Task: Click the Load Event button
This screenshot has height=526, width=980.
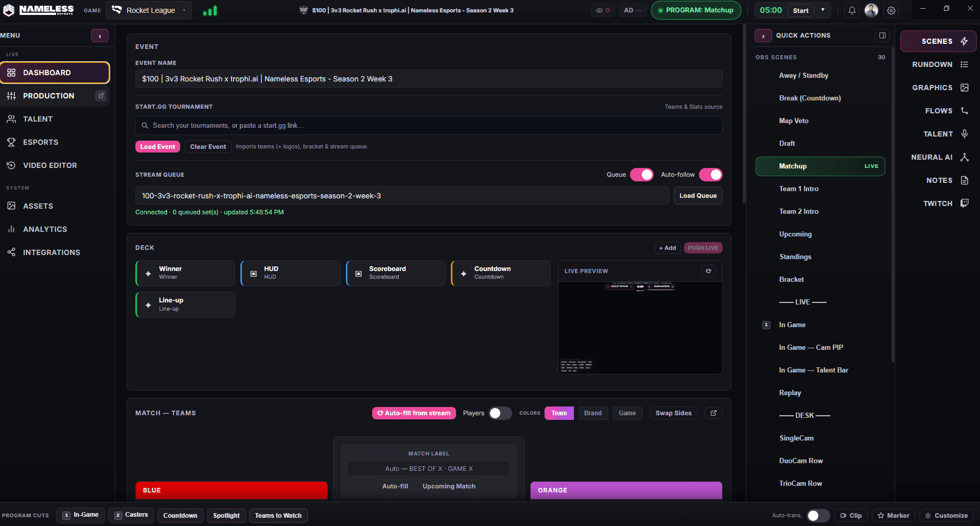Action: tap(157, 147)
